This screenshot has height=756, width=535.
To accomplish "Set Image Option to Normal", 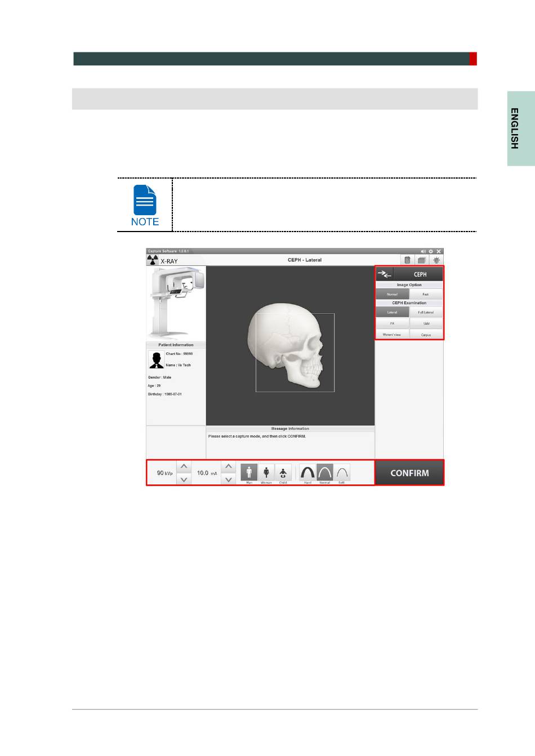I will coord(393,294).
